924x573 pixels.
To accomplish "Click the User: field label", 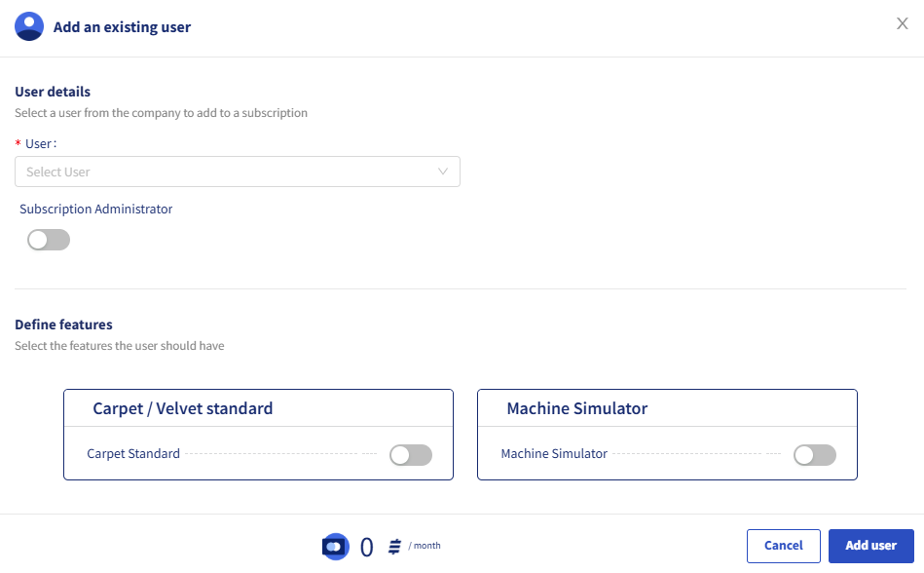I will [41, 143].
